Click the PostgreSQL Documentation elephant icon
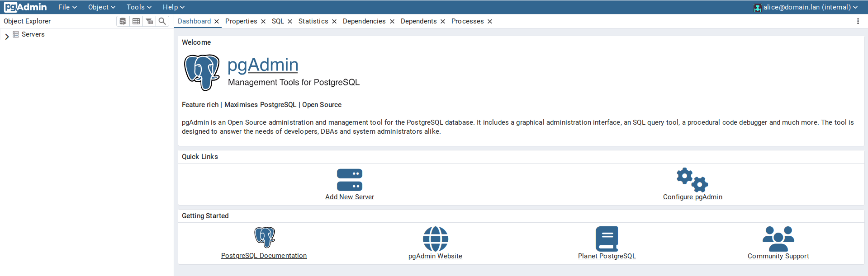868x276 pixels. [x=265, y=237]
